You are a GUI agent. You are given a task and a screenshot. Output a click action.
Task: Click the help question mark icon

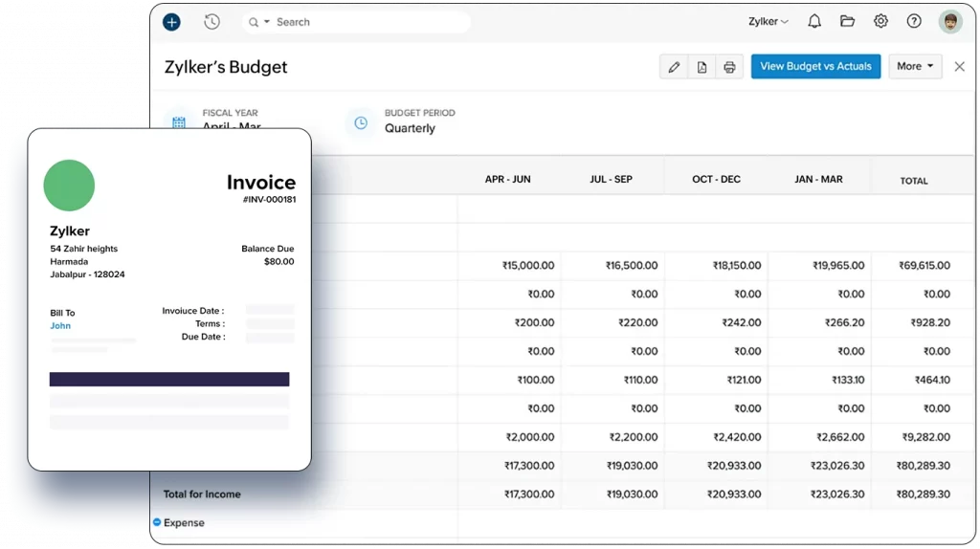(914, 22)
